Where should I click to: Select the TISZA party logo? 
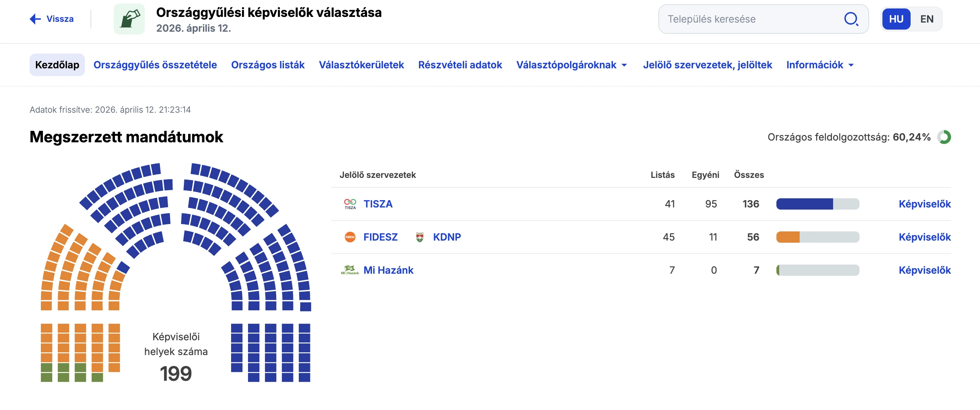[x=350, y=204]
